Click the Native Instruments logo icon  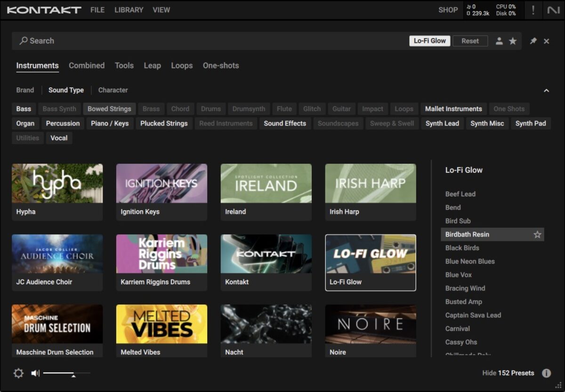pyautogui.click(x=553, y=10)
